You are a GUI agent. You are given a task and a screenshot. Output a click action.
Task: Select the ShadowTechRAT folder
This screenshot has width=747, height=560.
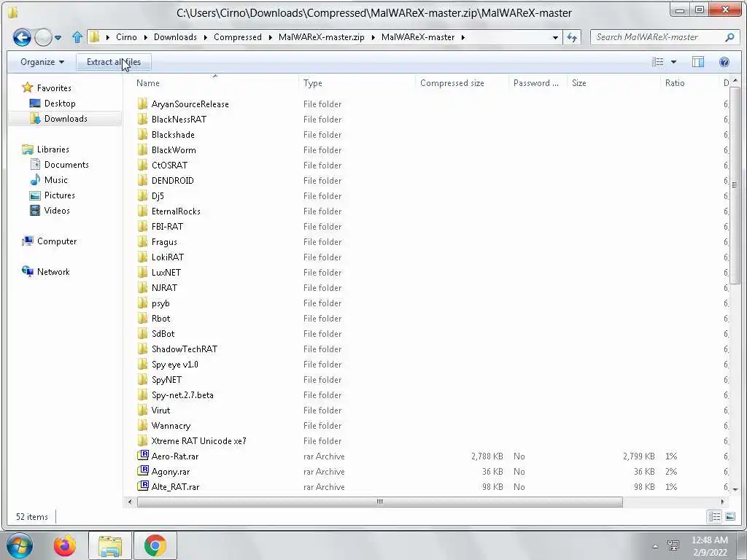coord(184,349)
